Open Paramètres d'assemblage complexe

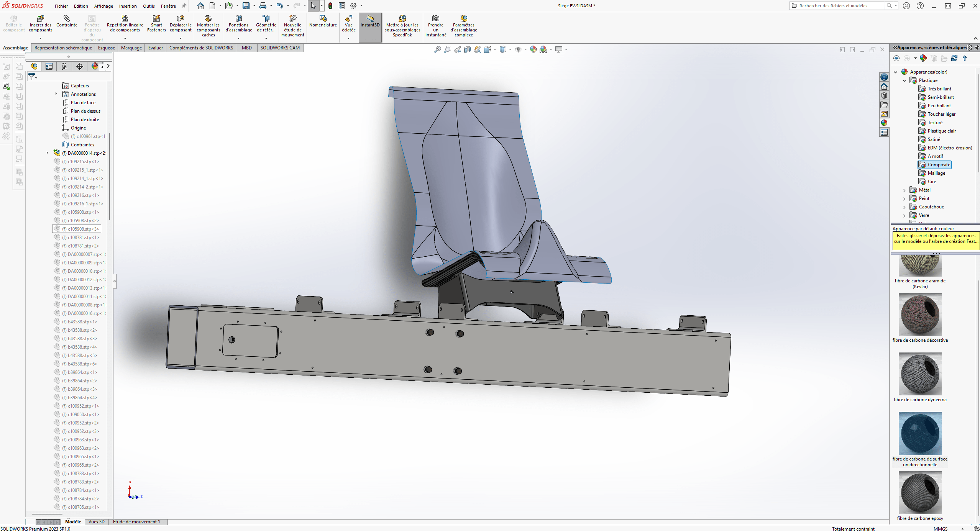tap(464, 26)
